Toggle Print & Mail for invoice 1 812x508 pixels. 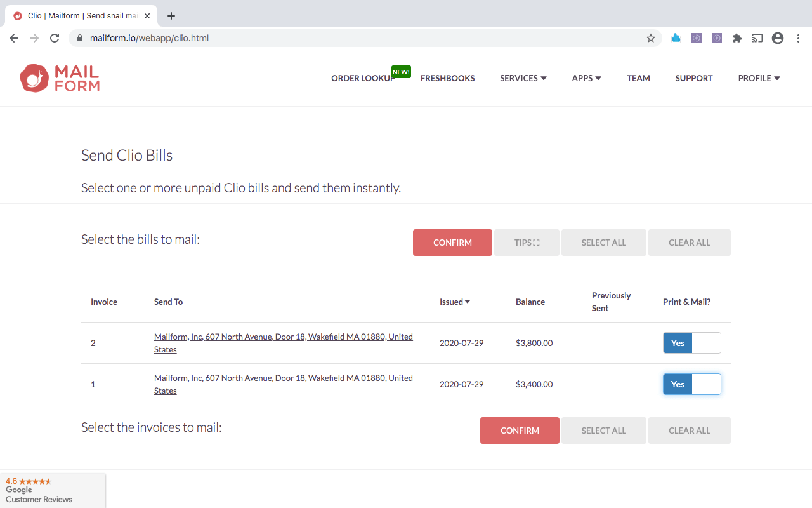point(692,384)
